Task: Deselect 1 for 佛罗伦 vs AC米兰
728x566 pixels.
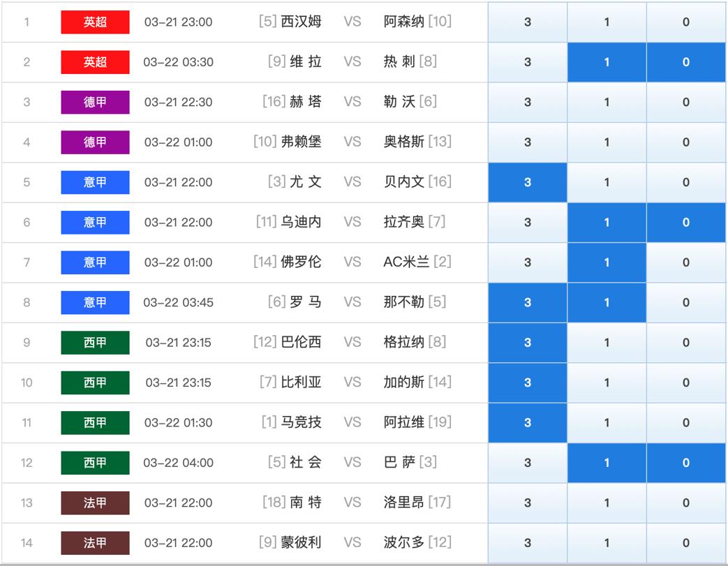Action: pos(607,262)
